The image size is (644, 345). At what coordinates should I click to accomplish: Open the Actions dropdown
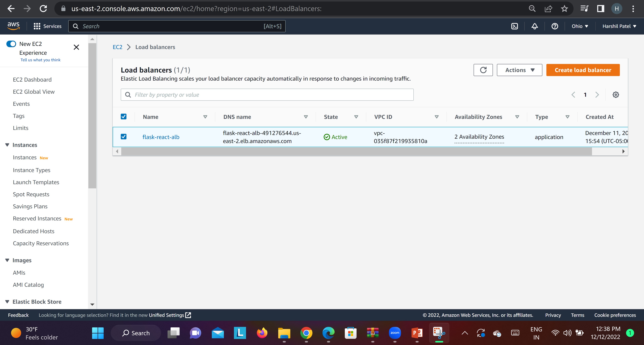519,70
